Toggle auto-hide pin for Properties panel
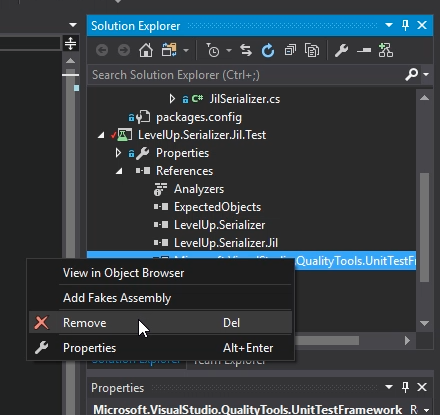Image resolution: width=440 pixels, height=415 pixels. pyautogui.click(x=405, y=387)
